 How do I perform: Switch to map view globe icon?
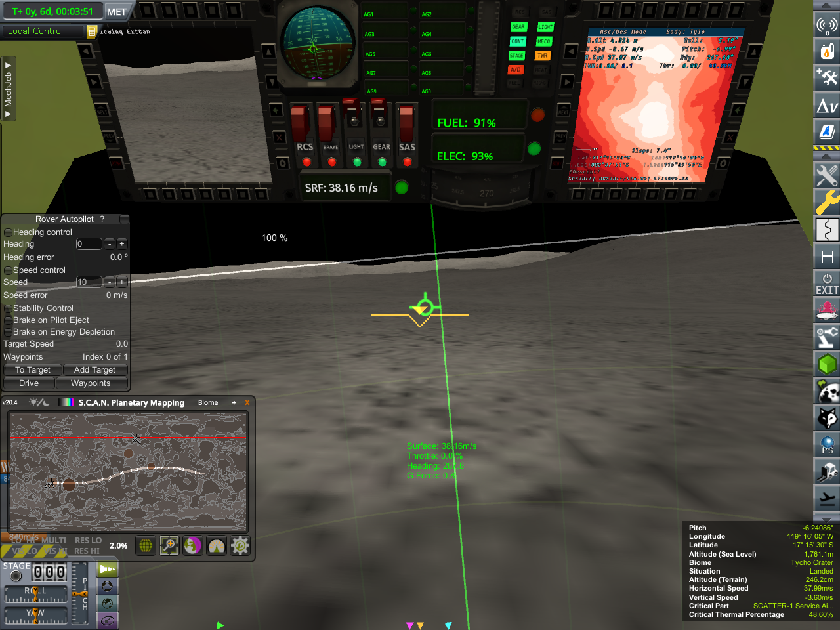(107, 603)
